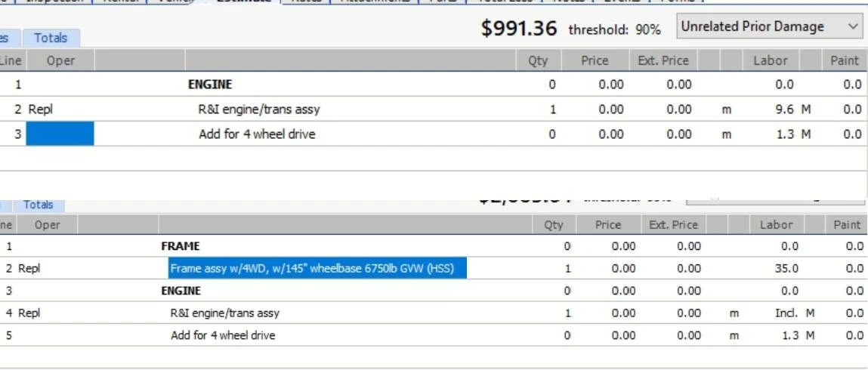868x370 pixels.
Task: Click the Price column header in the FRAME estimate
Action: (x=608, y=225)
